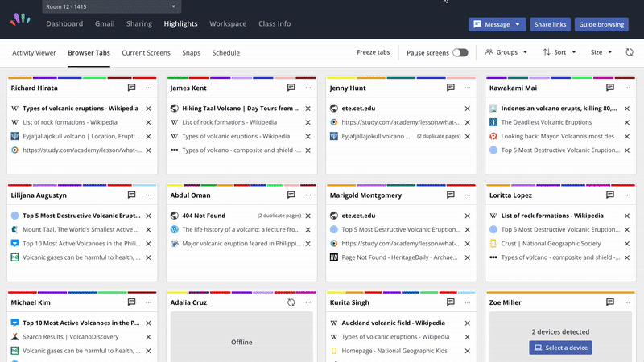Close the 'List of rock formations' tab for Richard Hirata
The image size is (644, 362).
pyautogui.click(x=148, y=122)
